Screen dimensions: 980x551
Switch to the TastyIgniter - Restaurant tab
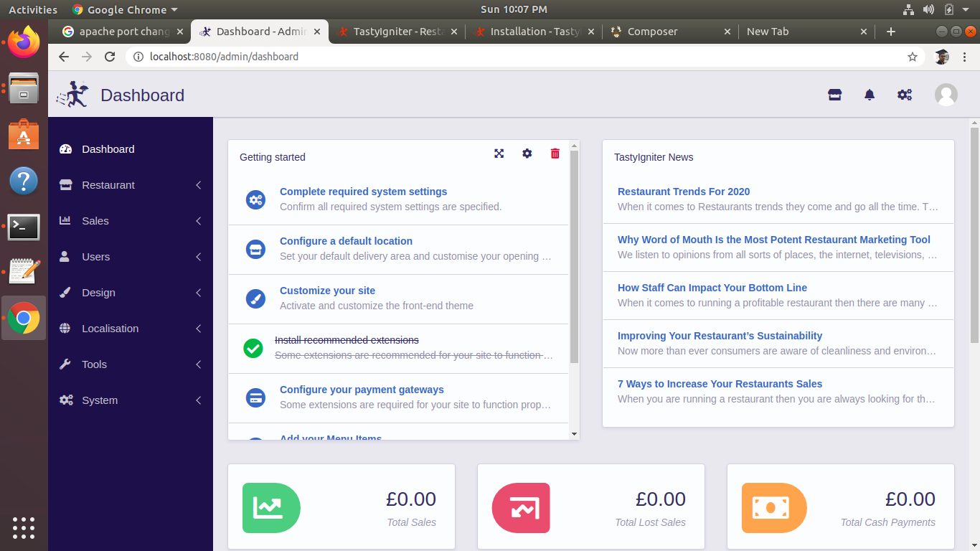point(397,32)
